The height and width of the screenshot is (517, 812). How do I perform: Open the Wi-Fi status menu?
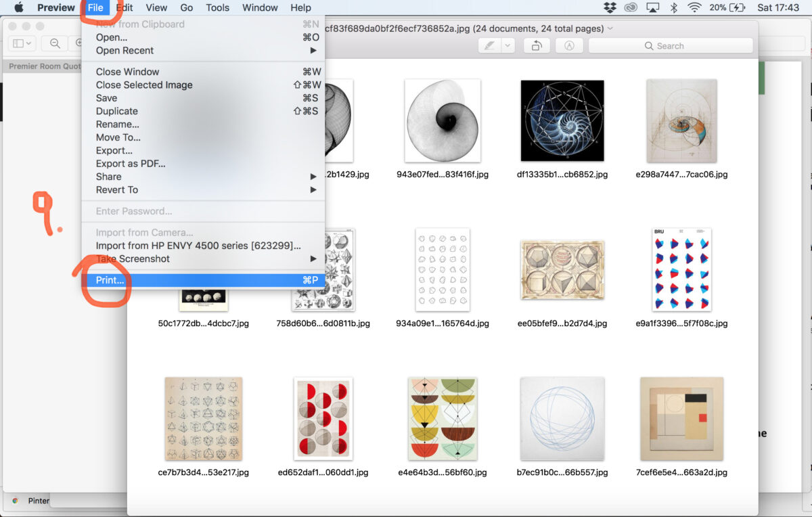[x=694, y=7]
